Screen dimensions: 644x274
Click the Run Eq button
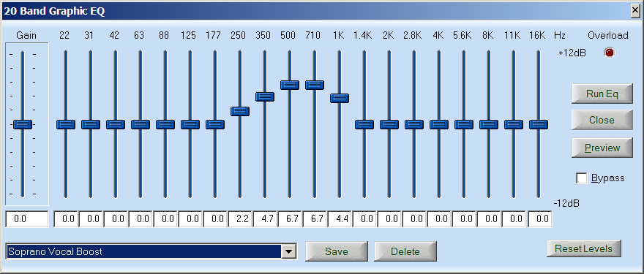[602, 94]
